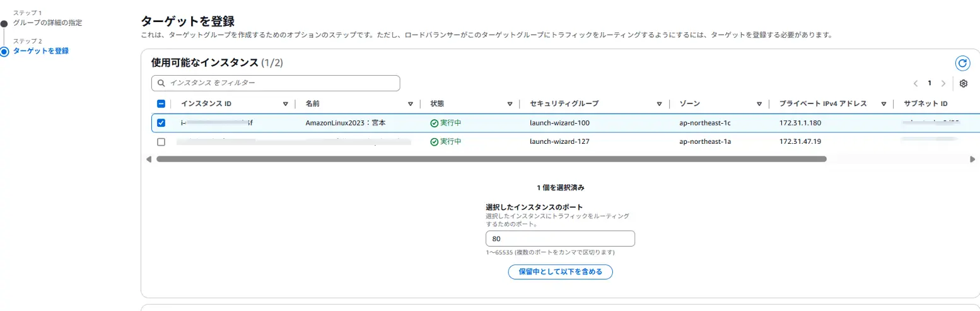Check the launch-wizard-127 instance checkbox
980x311 pixels.
pos(161,142)
